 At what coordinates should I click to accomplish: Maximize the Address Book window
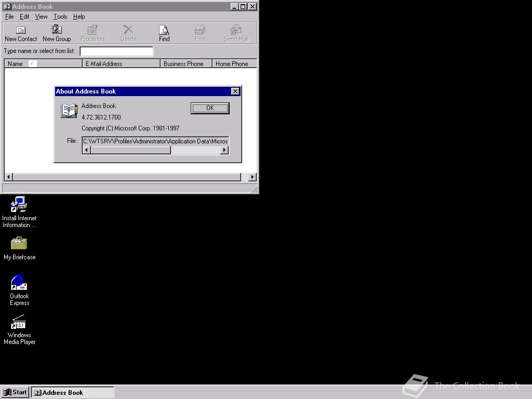pos(243,6)
